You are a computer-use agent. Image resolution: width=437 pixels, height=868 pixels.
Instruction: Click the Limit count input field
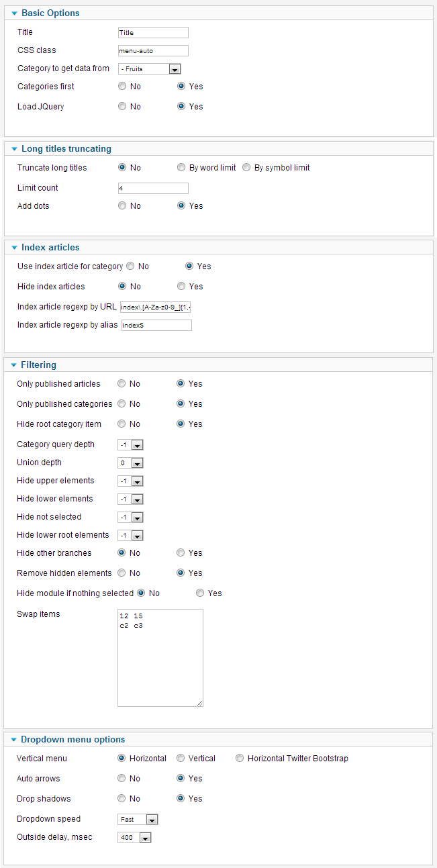tap(153, 188)
